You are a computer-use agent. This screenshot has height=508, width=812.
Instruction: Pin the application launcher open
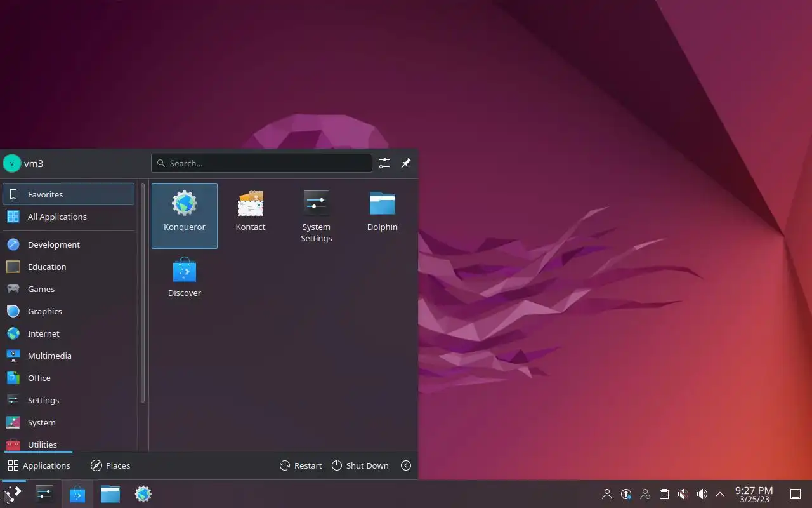point(406,163)
